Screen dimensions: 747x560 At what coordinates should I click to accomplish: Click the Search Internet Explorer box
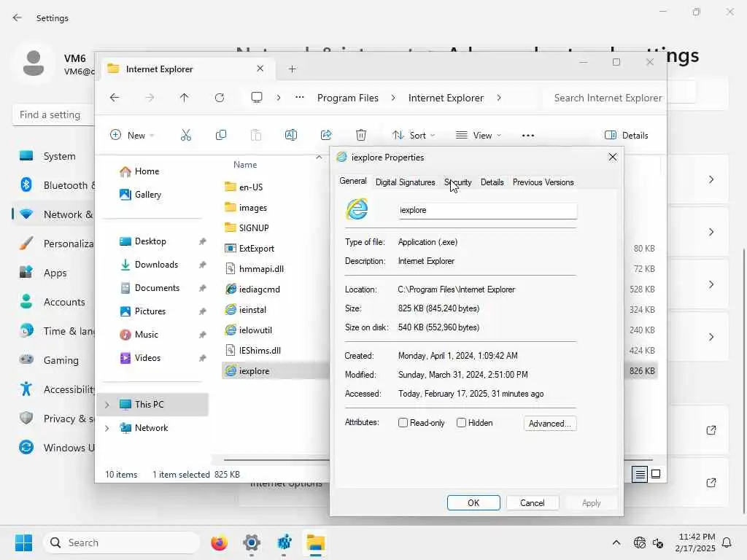click(605, 98)
